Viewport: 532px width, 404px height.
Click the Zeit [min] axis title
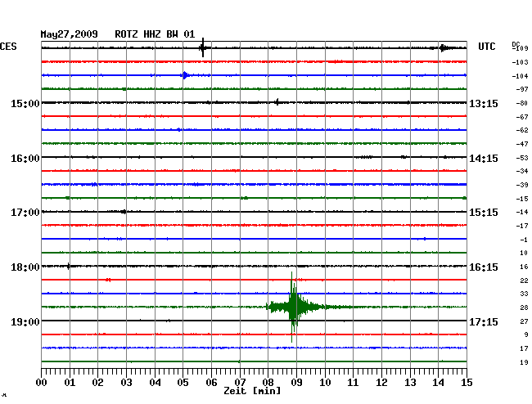[x=252, y=391]
